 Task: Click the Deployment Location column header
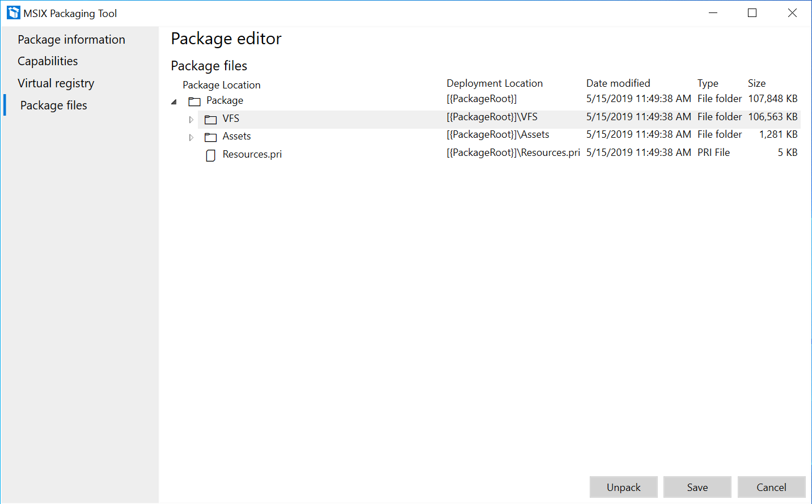(494, 83)
